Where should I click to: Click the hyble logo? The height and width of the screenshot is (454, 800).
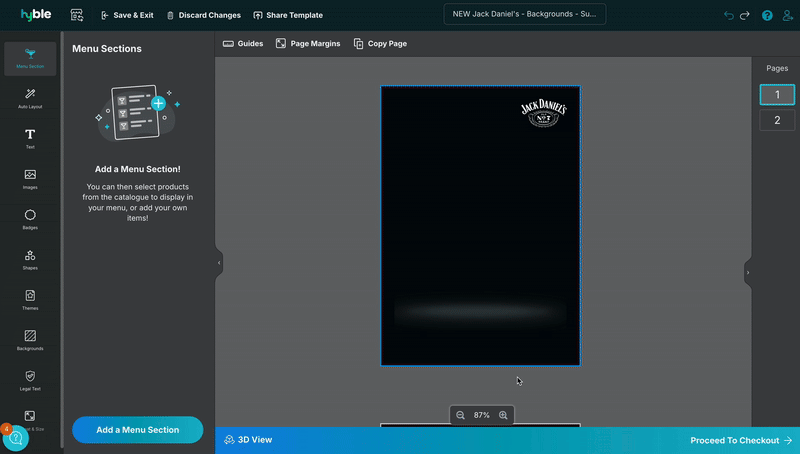[x=36, y=15]
